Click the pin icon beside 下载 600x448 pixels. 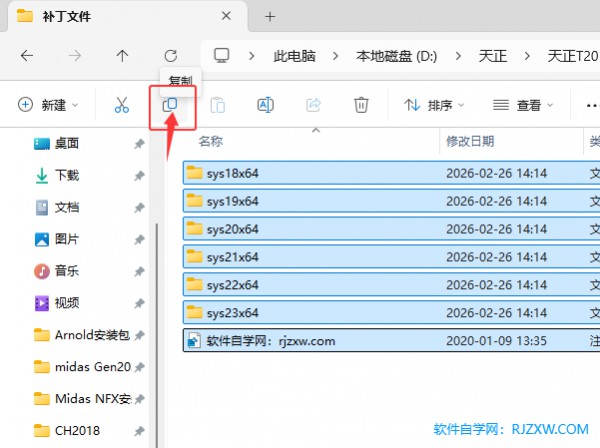139,176
